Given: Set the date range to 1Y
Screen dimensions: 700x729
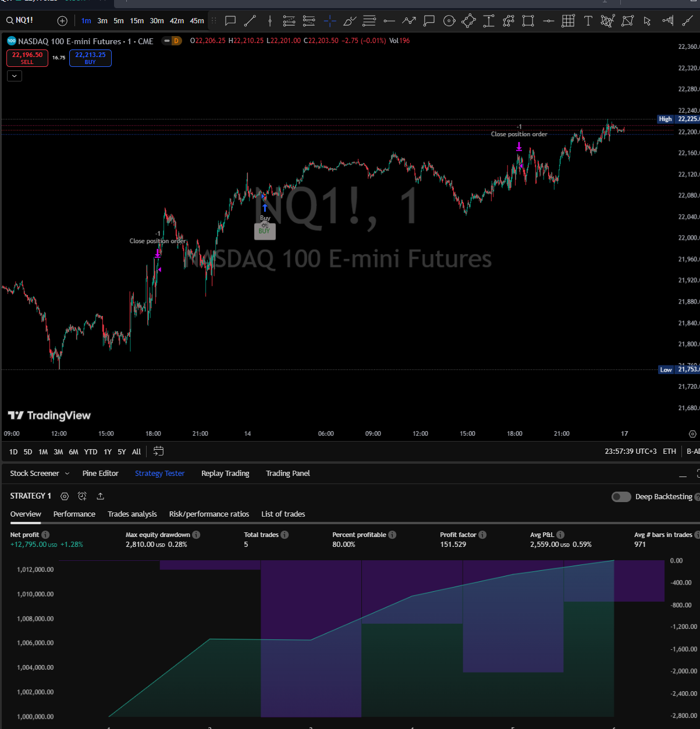Looking at the screenshot, I should [x=108, y=451].
